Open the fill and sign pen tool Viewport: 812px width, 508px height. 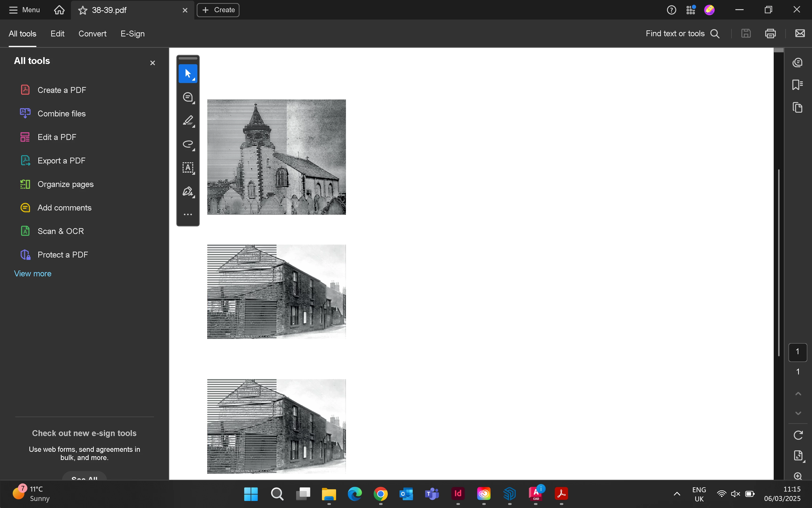point(188,191)
